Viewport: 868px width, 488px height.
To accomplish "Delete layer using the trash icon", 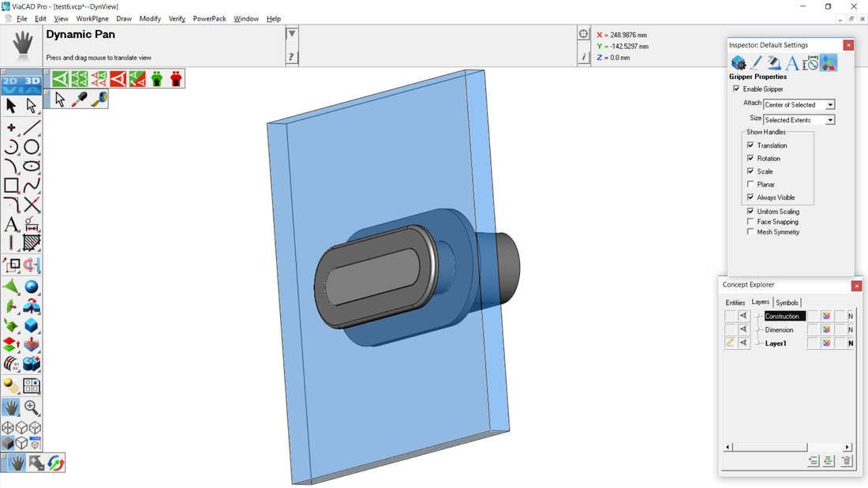I will tap(846, 461).
